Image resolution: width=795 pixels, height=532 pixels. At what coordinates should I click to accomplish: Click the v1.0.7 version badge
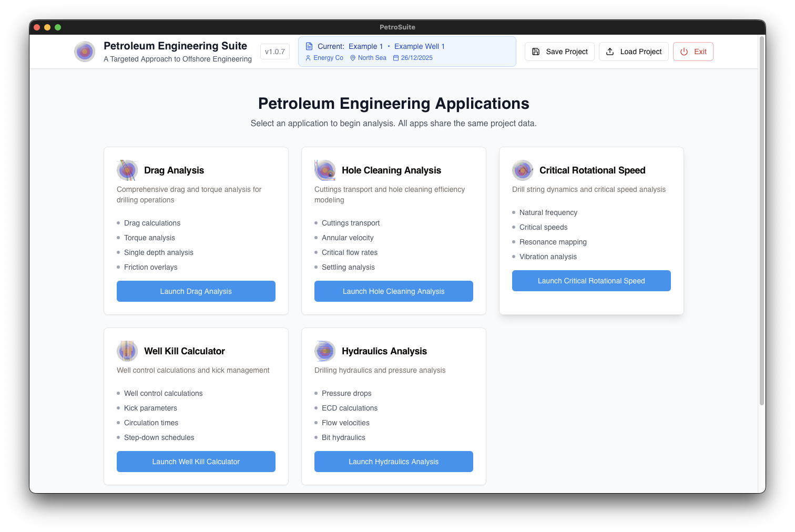[274, 51]
